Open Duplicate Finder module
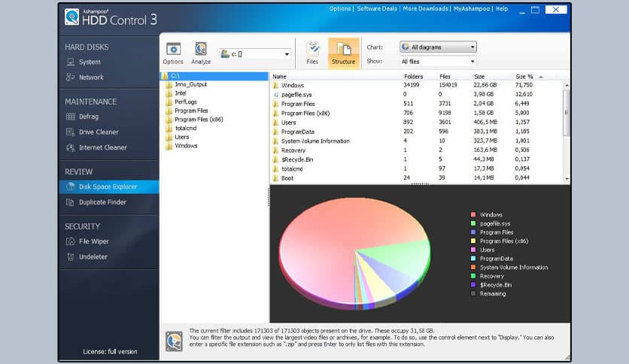 102,202
